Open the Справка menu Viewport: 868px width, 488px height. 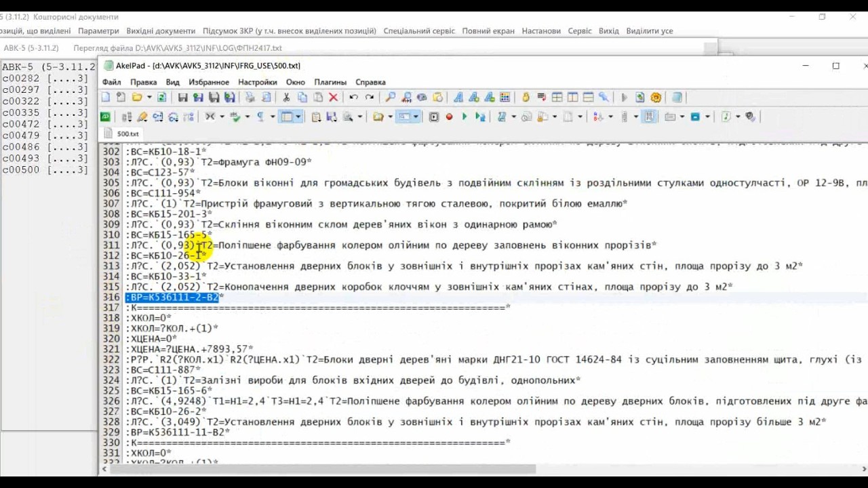370,82
